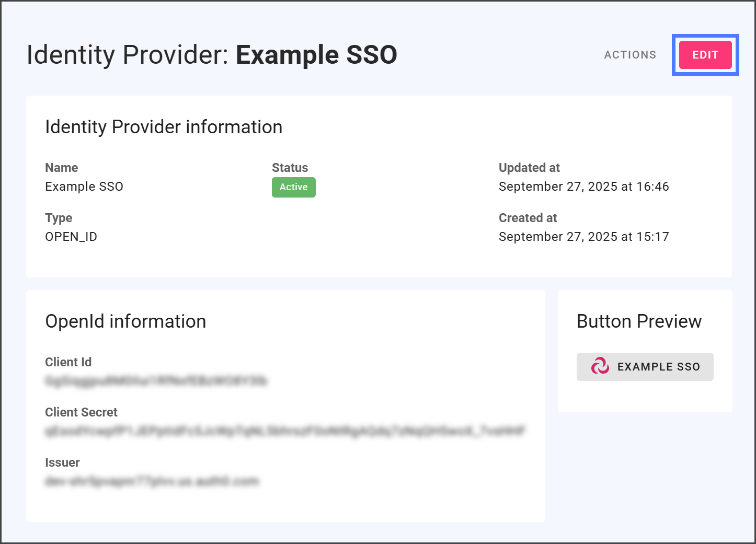The height and width of the screenshot is (544, 756).
Task: Click the 'Button Preview' heading
Action: coord(639,321)
